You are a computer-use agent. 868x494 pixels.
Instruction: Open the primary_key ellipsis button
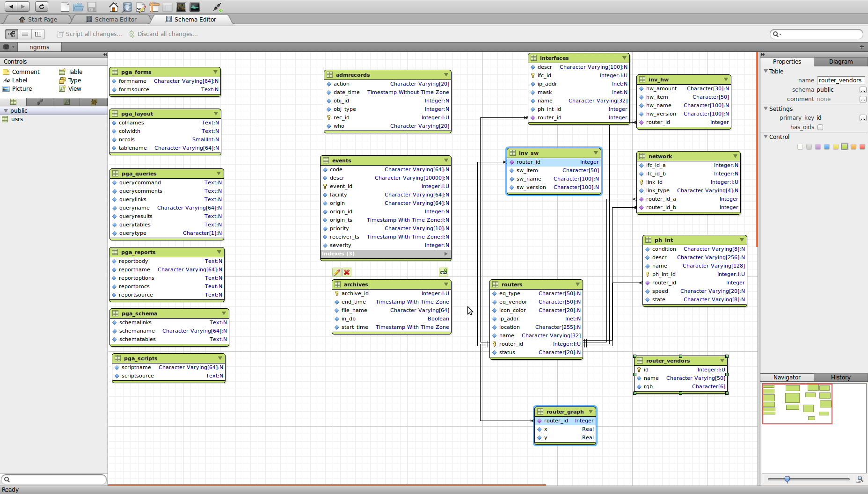(862, 118)
